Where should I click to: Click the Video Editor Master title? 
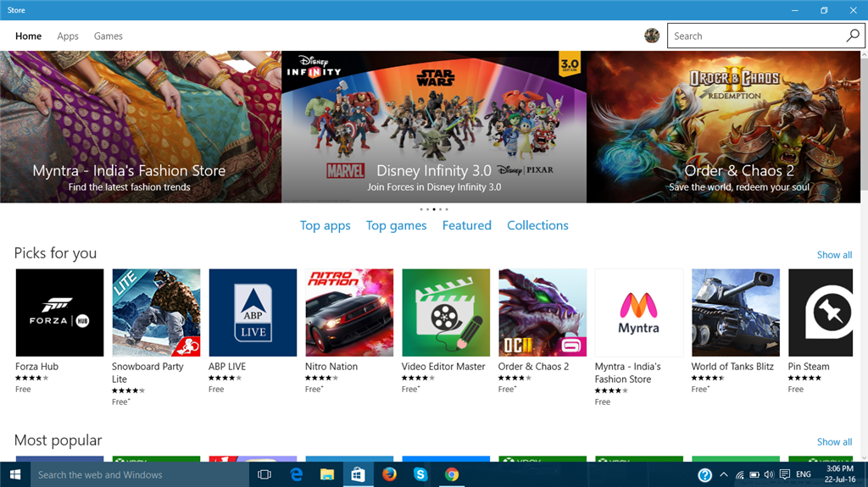[442, 367]
